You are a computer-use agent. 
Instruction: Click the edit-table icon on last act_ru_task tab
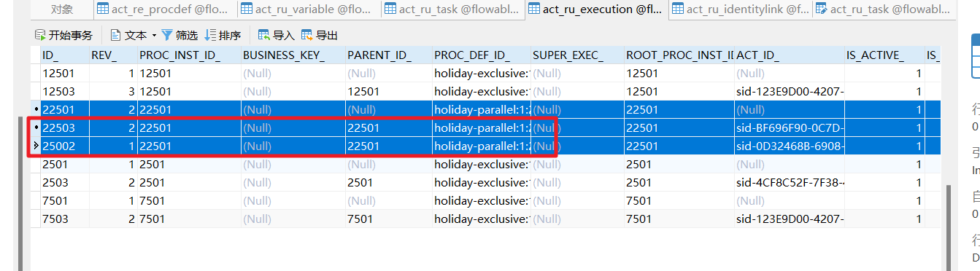point(822,9)
